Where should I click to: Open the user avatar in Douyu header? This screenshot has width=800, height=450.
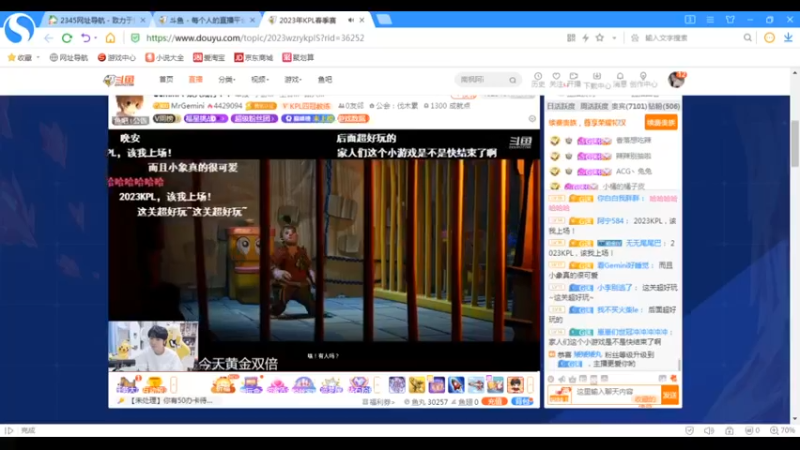pos(677,80)
